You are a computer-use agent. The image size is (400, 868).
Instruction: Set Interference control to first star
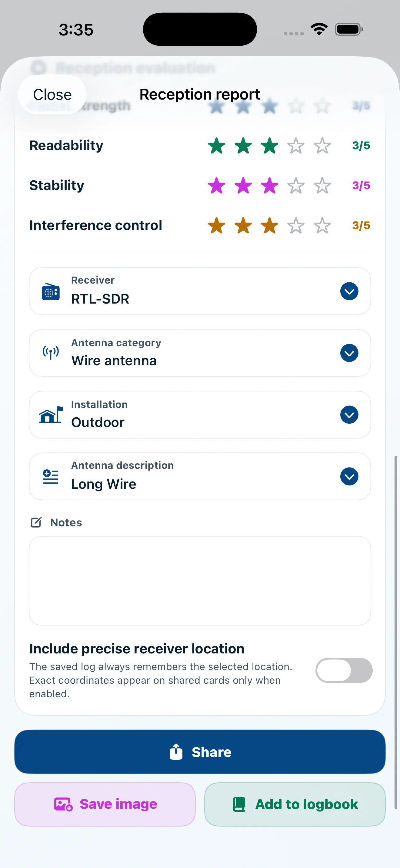pyautogui.click(x=217, y=225)
